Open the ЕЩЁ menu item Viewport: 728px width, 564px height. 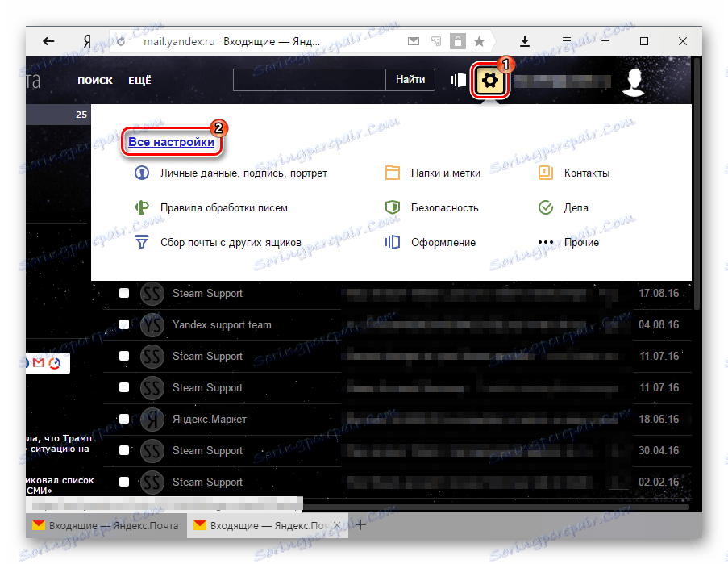[139, 81]
